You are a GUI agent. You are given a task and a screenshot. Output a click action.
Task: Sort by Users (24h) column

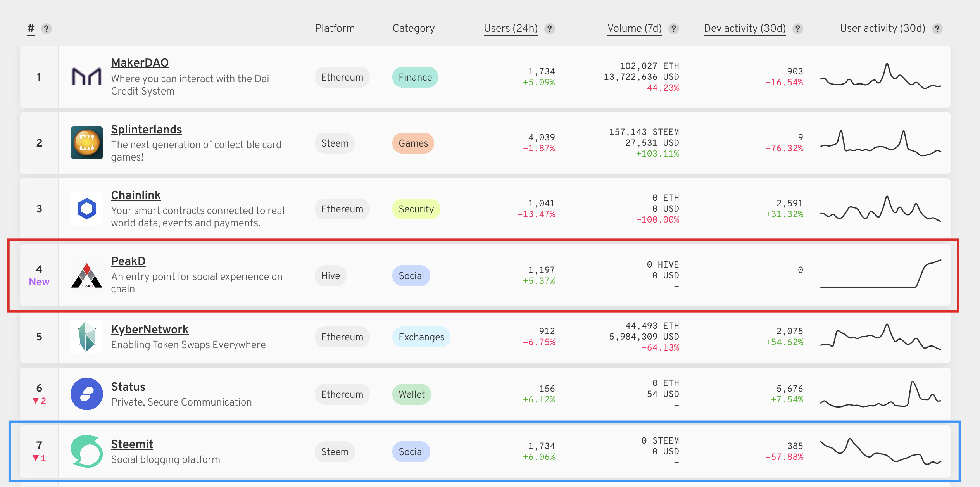pos(511,28)
